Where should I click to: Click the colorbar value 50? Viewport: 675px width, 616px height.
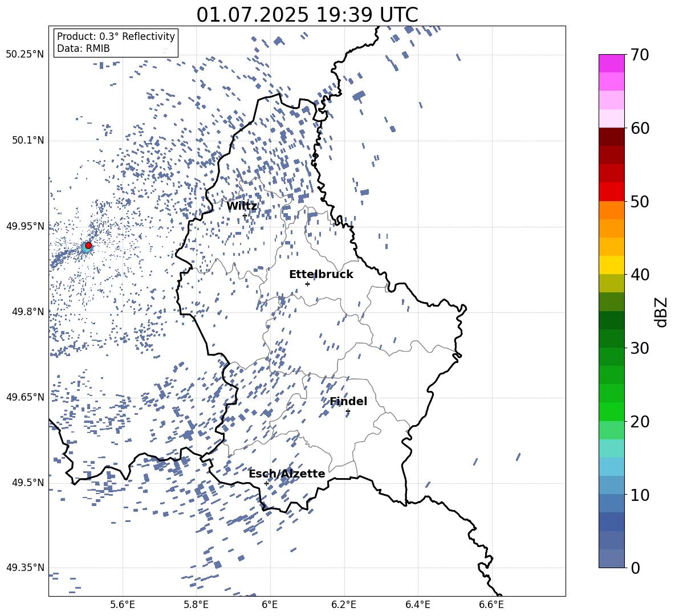coord(640,202)
